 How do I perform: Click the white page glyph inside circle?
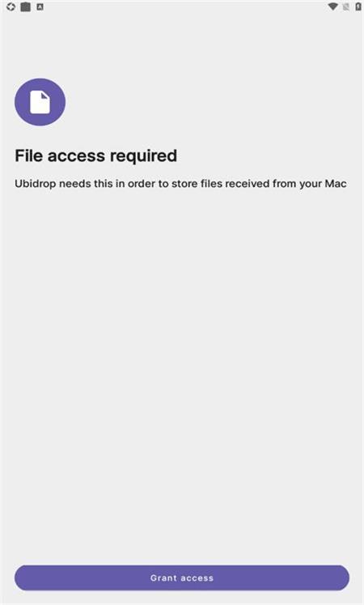[40, 102]
